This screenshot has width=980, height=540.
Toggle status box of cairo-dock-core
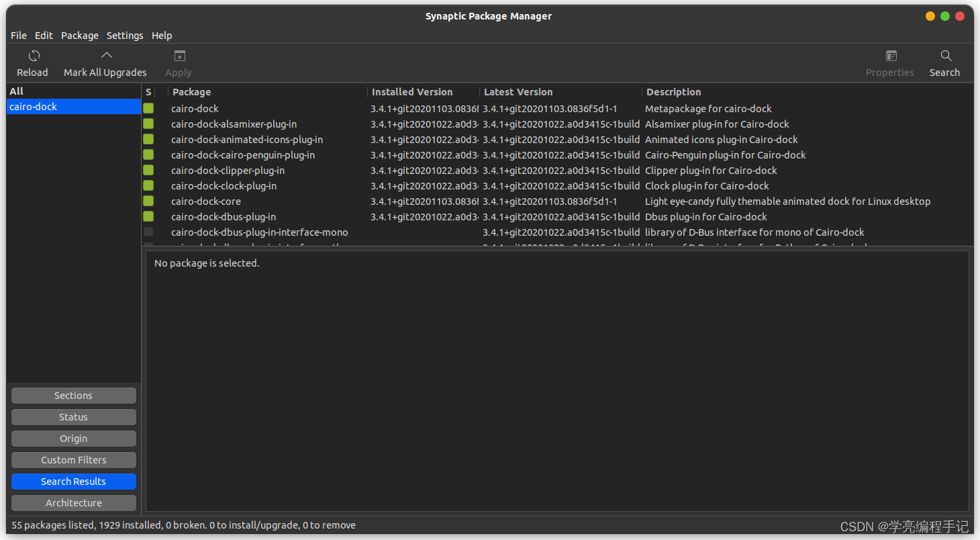[148, 201]
